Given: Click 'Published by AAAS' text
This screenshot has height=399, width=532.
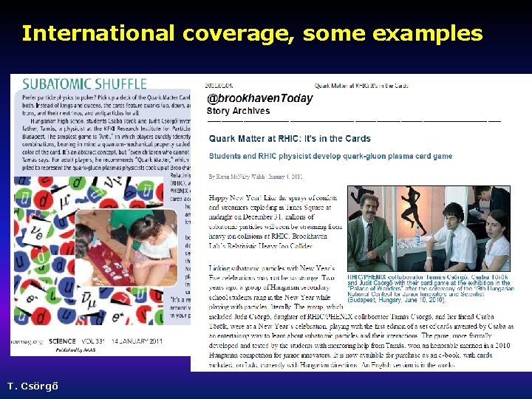Looking at the screenshot, I should [x=75, y=349].
